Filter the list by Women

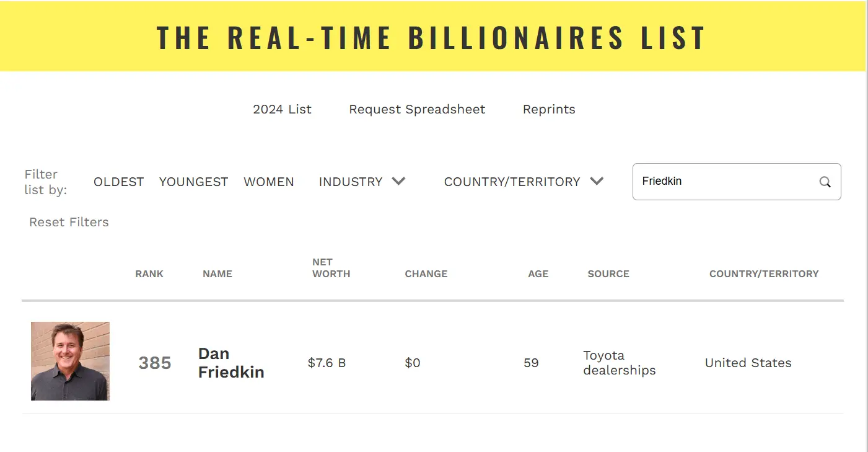[269, 182]
